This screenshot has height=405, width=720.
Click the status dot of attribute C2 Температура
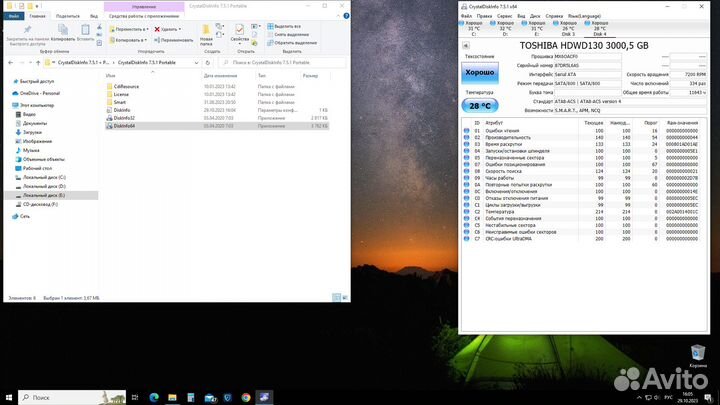click(x=467, y=212)
